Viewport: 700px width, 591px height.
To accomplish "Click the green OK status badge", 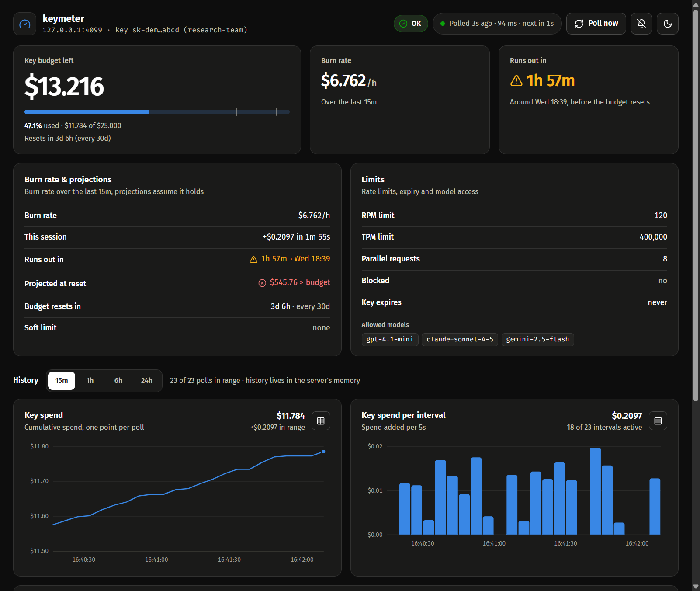I will (411, 24).
